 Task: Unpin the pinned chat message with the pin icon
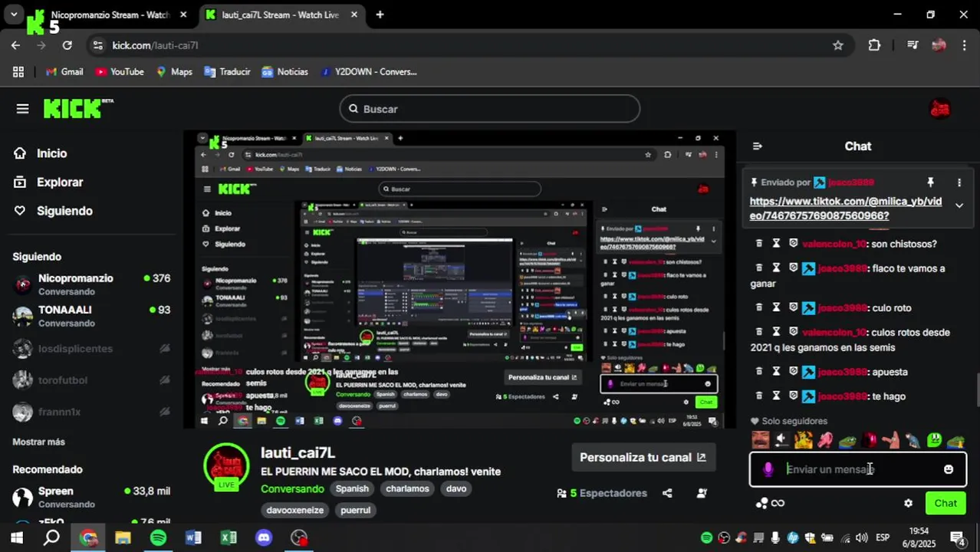(930, 182)
